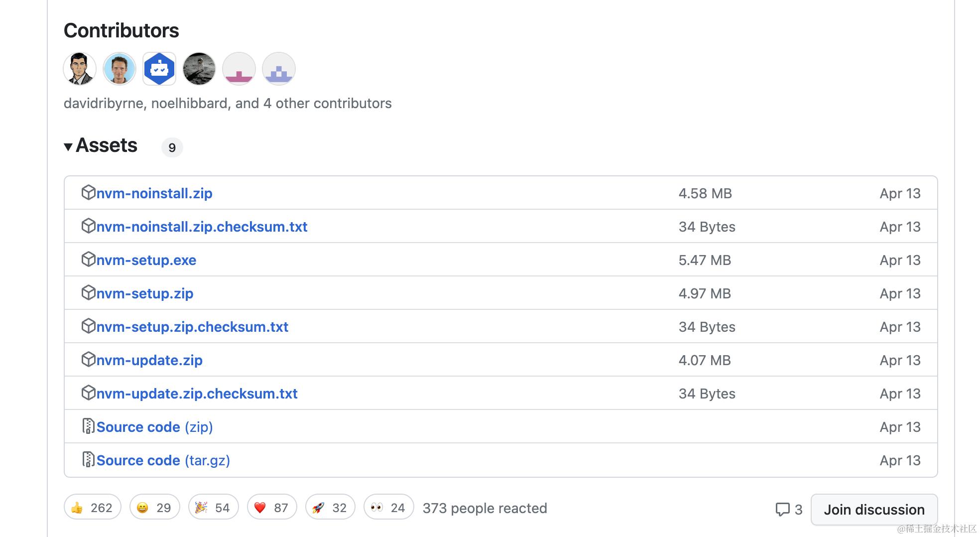The width and height of the screenshot is (980, 537).
Task: Download nvm-setup.zip
Action: click(145, 293)
